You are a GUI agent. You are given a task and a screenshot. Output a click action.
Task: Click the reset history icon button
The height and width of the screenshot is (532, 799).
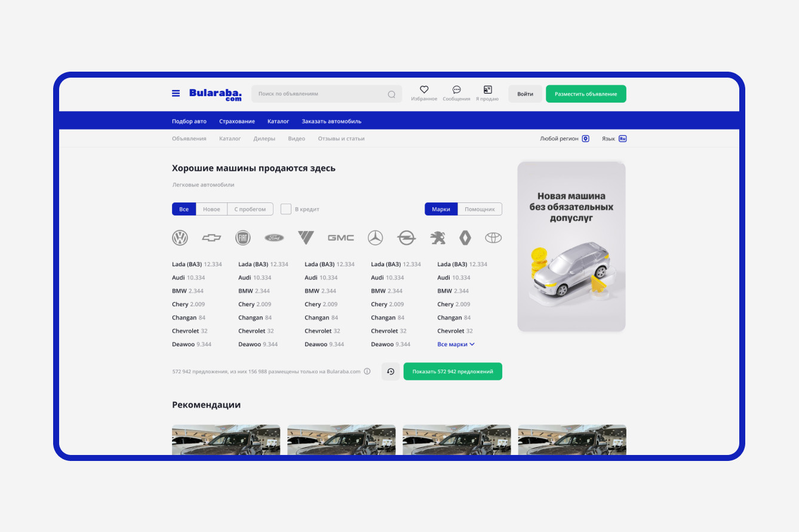(391, 371)
